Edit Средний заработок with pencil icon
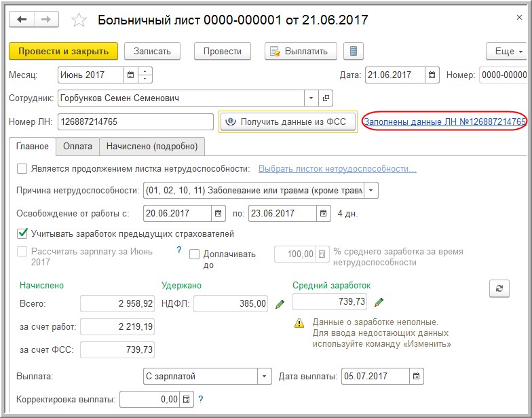This screenshot has width=532, height=418. tap(379, 301)
